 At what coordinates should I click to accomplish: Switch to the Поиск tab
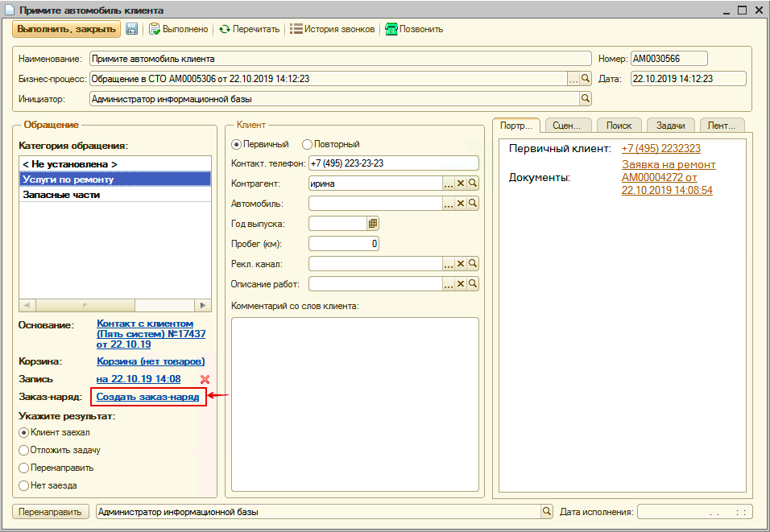[619, 126]
